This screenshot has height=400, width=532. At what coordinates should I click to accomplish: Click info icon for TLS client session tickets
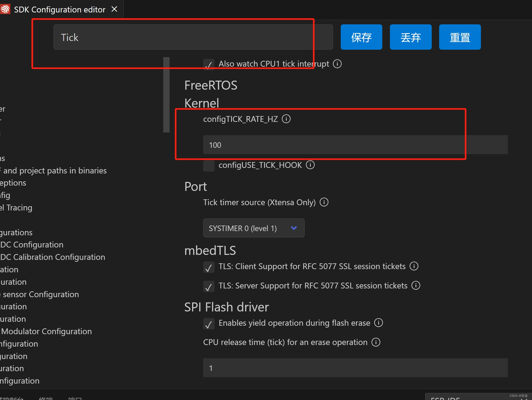[414, 266]
